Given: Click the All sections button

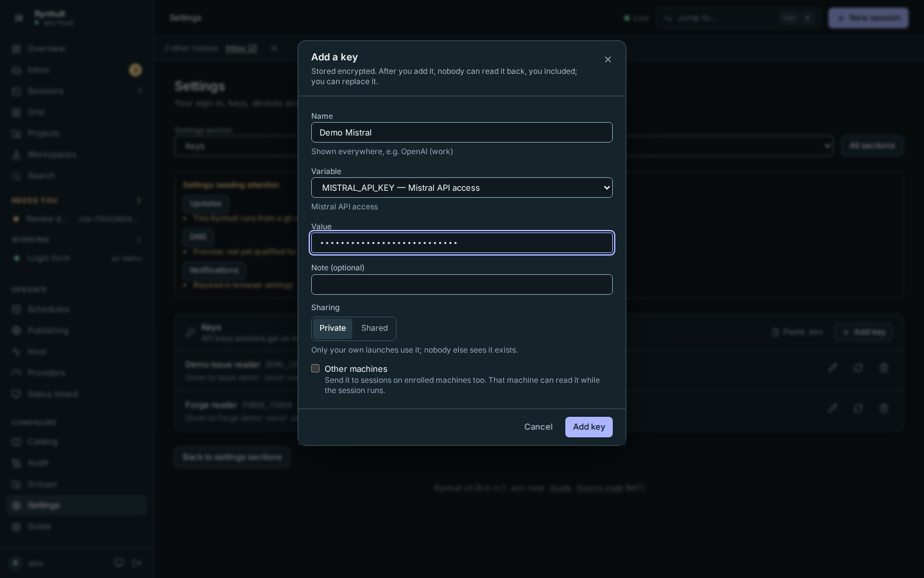Looking at the screenshot, I should [x=872, y=146].
